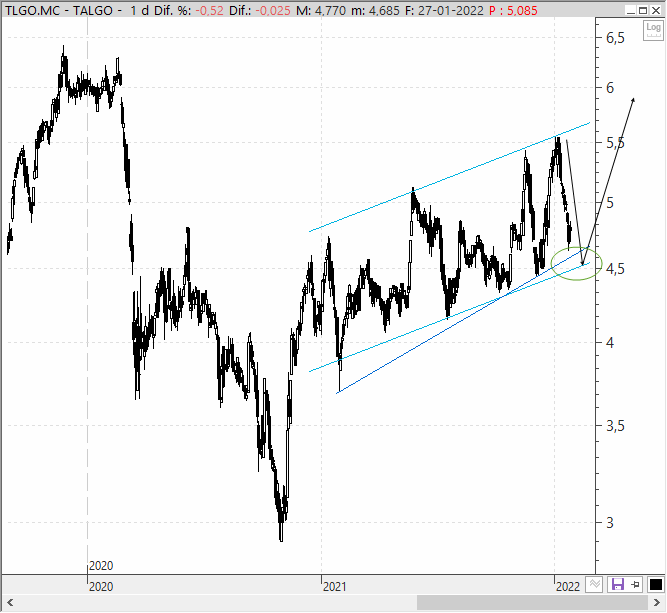Click the 3,5 price axis label
667x613 pixels.
(616, 425)
